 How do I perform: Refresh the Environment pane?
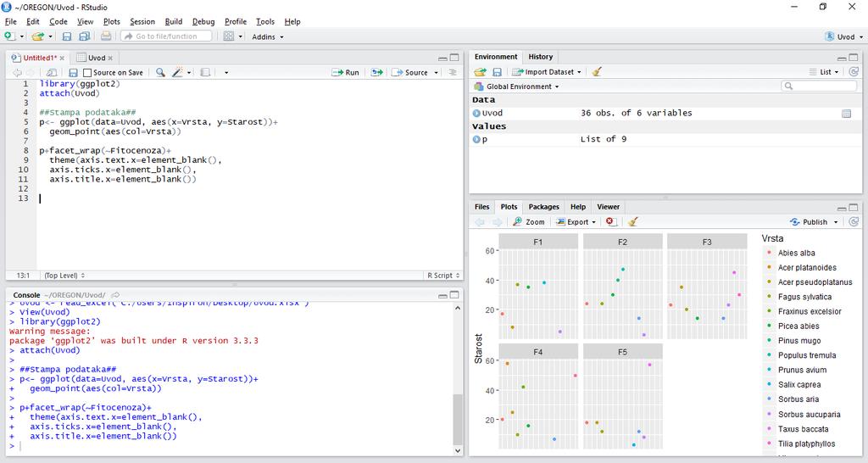(x=854, y=72)
